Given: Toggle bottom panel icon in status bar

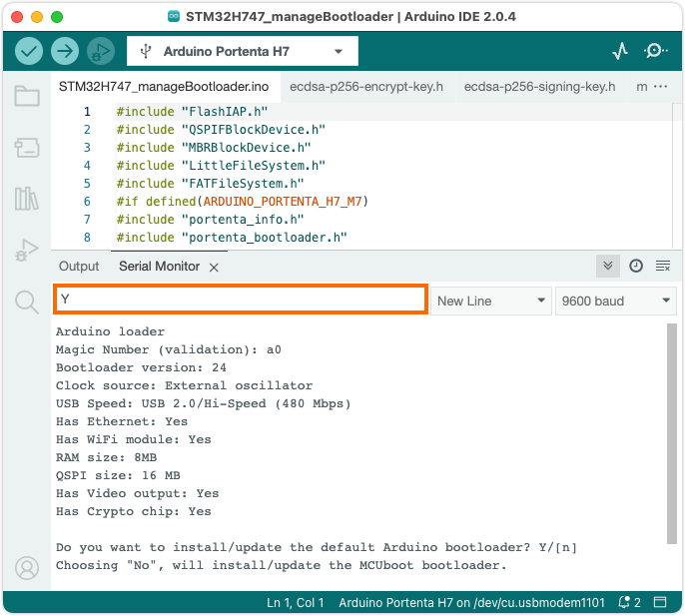Looking at the screenshot, I should [660, 602].
